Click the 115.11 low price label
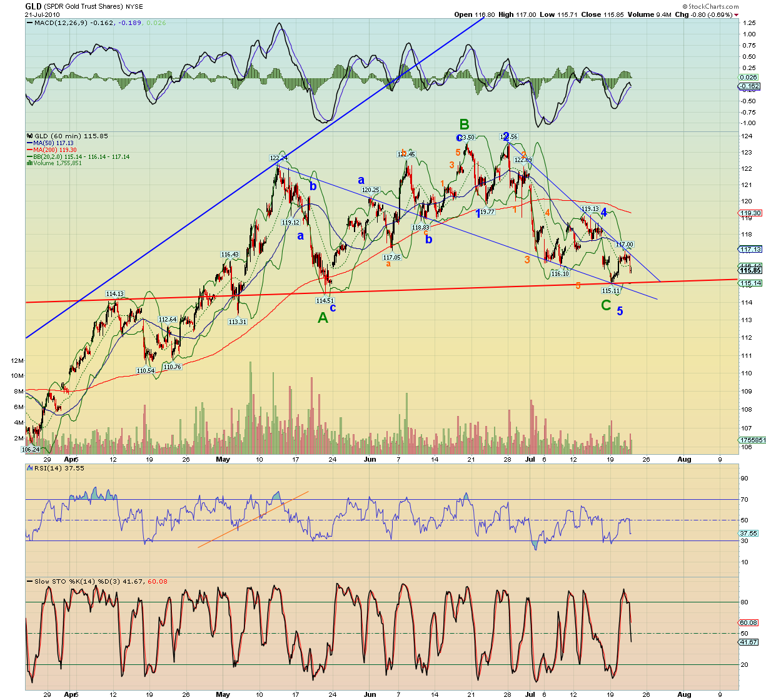Image resolution: width=766 pixels, height=700 pixels. point(610,290)
